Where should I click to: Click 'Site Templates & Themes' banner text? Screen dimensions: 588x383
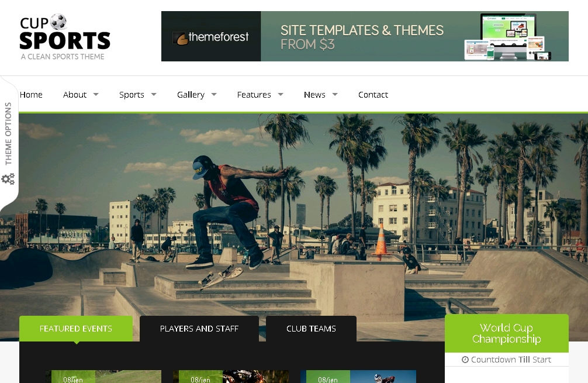click(362, 30)
